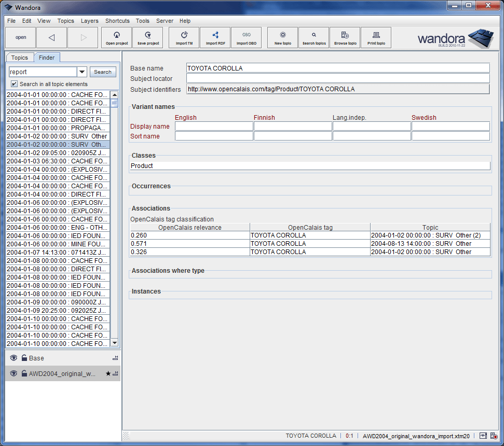
Task: Open the Open project toolbar icon
Action: [116, 37]
